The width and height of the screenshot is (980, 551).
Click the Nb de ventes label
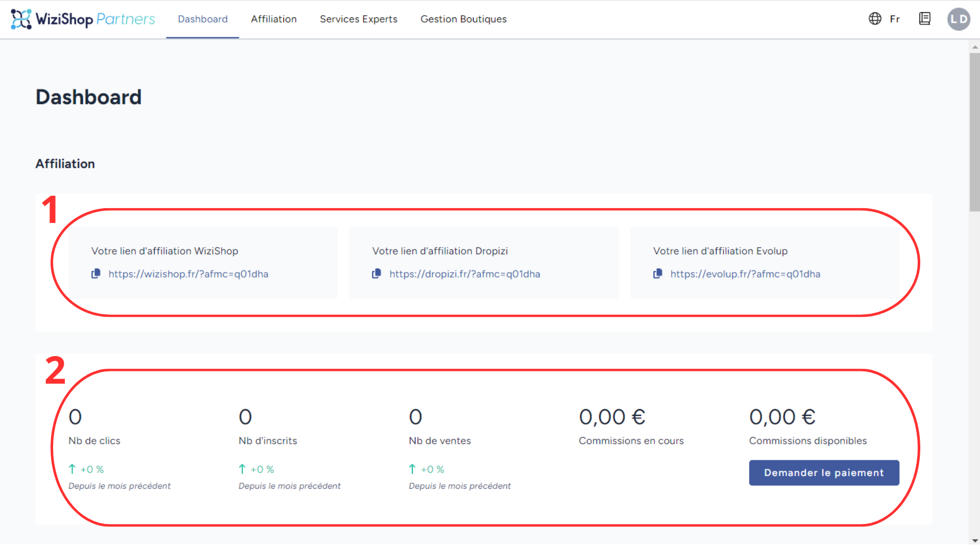click(439, 441)
